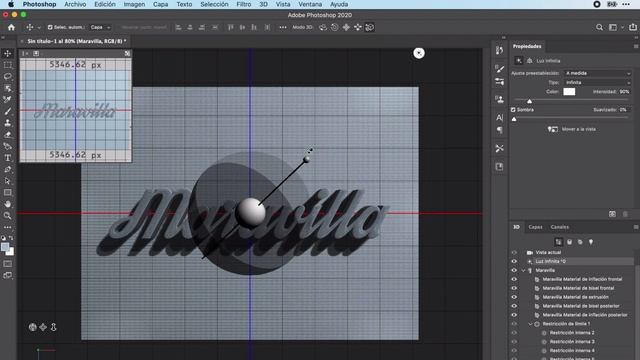Open the 3D panel options menu
The image size is (640, 360).
[636, 227]
